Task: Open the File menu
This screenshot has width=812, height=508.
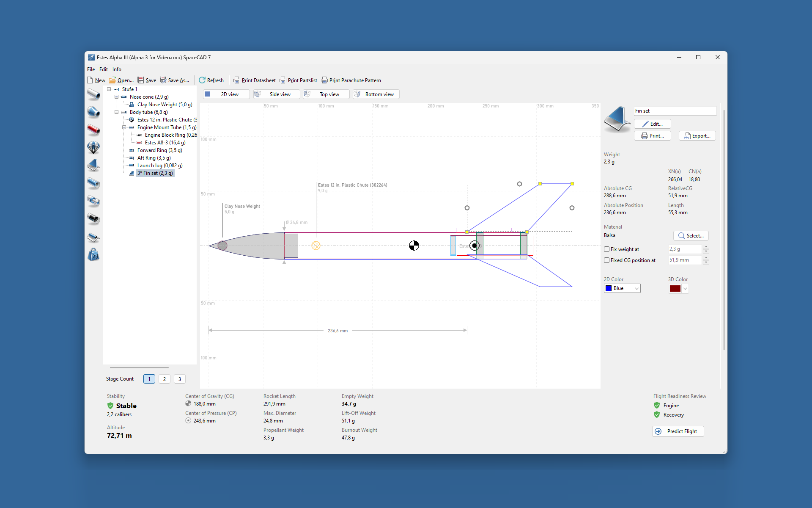Action: click(x=91, y=69)
